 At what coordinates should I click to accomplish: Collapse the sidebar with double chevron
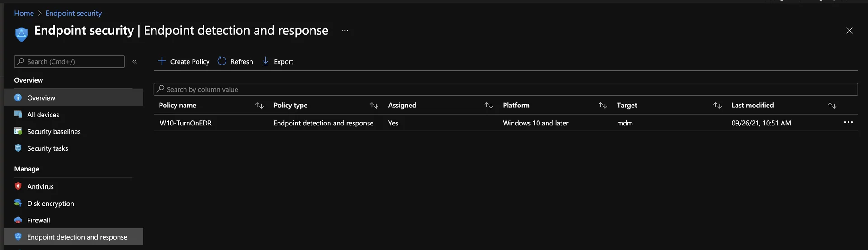[x=135, y=61]
